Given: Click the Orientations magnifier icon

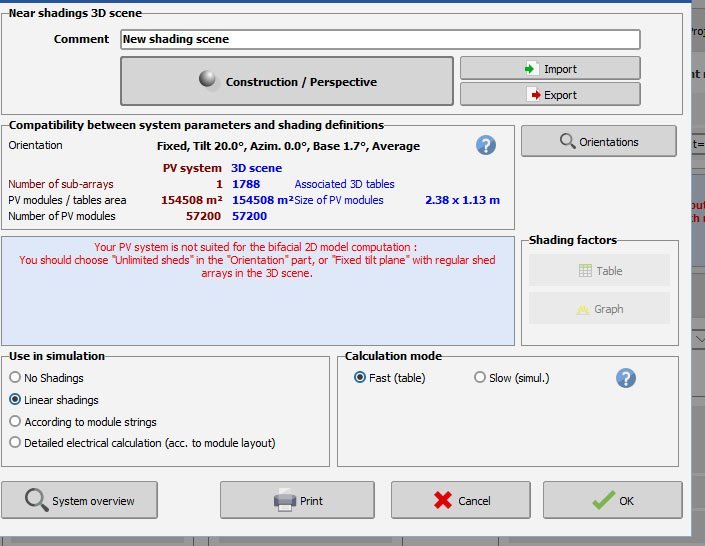Looking at the screenshot, I should coord(567,142).
